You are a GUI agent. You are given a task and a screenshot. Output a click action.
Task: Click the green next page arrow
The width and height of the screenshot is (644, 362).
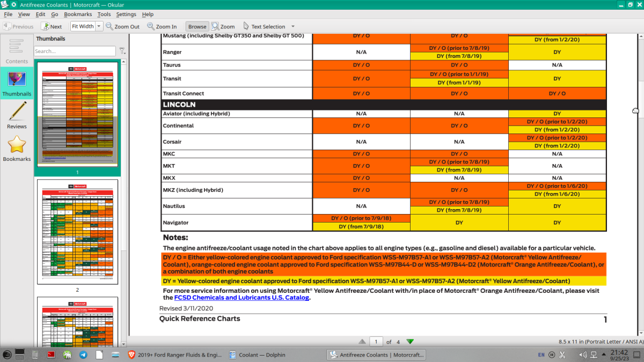tap(410, 342)
